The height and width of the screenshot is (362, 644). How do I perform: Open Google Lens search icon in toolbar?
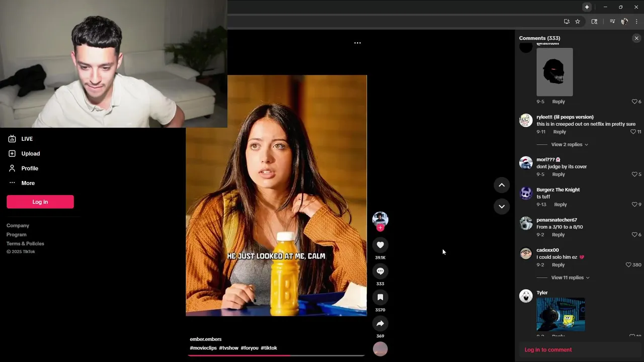pos(594,22)
